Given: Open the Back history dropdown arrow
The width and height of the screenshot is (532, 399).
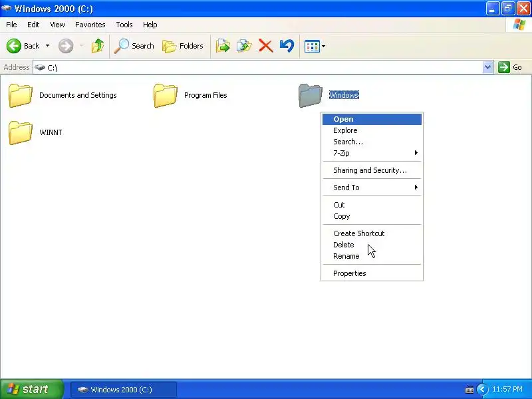Looking at the screenshot, I should pos(47,46).
